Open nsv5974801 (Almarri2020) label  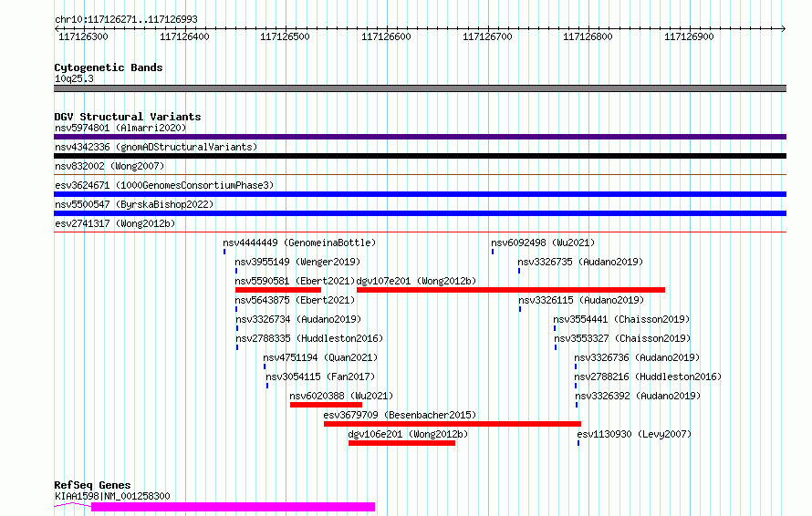[120, 128]
